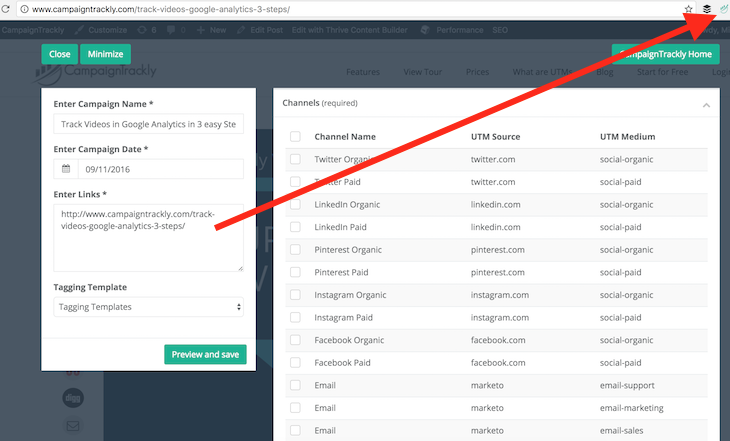Click the CampaignTrackly logo
The width and height of the screenshot is (730, 441).
click(x=95, y=73)
